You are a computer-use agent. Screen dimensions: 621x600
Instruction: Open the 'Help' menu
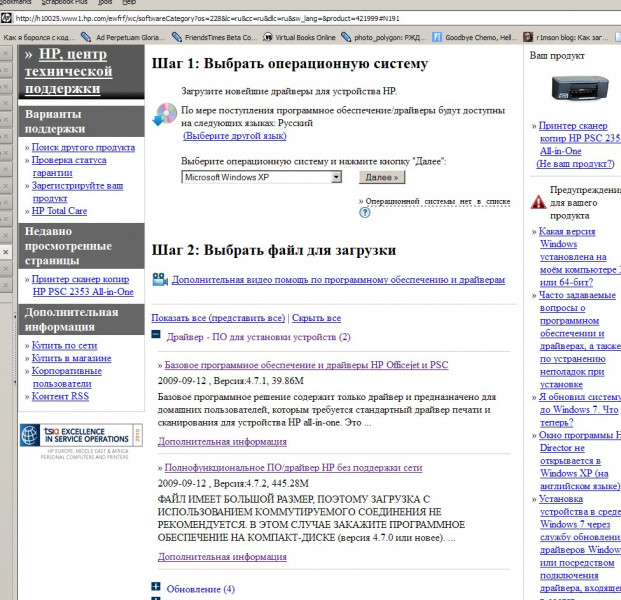pos(129,2)
